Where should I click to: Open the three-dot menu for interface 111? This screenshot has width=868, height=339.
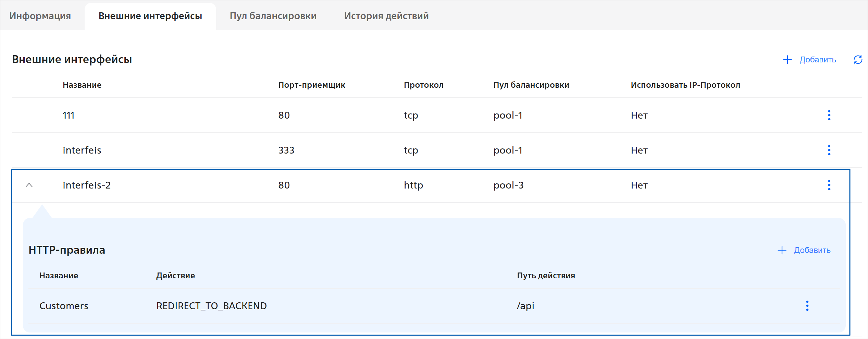[829, 115]
